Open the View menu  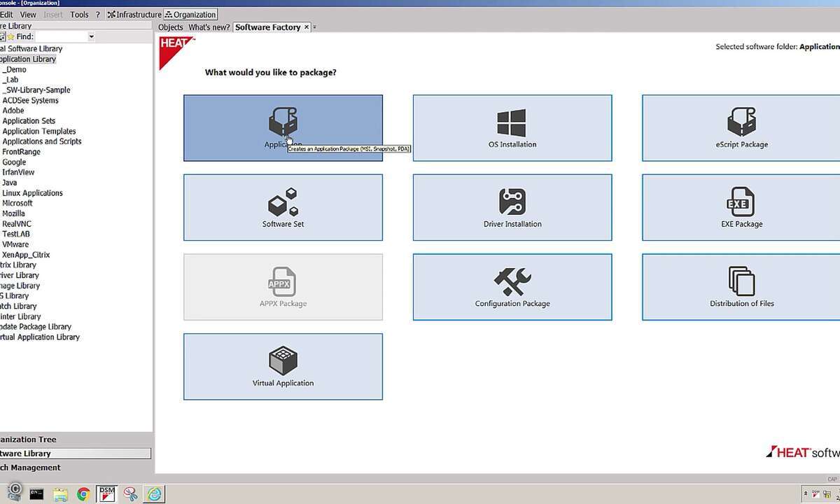click(x=28, y=15)
